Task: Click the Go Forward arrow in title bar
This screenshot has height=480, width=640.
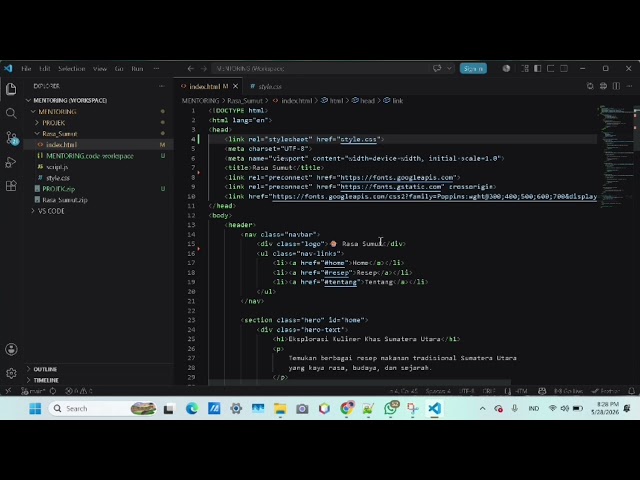Action: point(204,69)
